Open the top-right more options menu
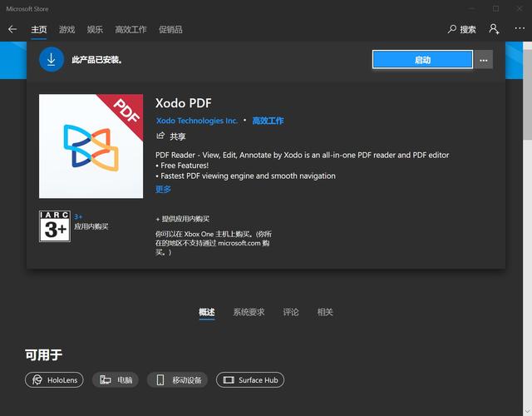The height and width of the screenshot is (416, 532). 520,28
